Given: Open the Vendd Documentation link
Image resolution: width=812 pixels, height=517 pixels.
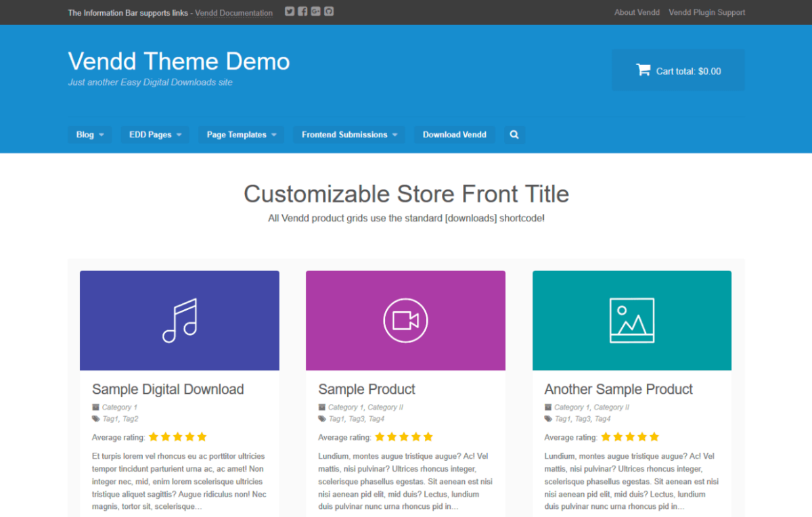Looking at the screenshot, I should coord(233,12).
